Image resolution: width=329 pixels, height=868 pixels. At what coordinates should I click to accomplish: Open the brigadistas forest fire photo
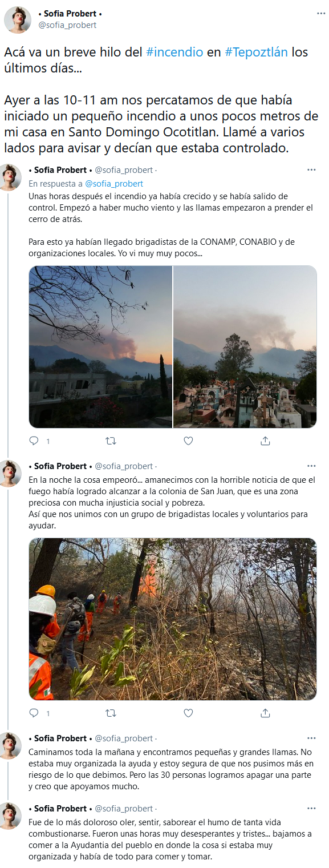pyautogui.click(x=173, y=619)
